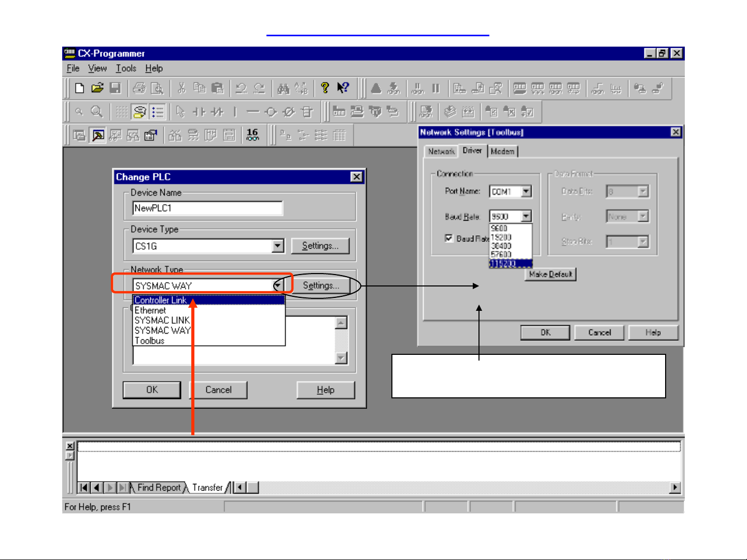Click the large zoom in magnifier icon
747x560 pixels.
(x=96, y=111)
